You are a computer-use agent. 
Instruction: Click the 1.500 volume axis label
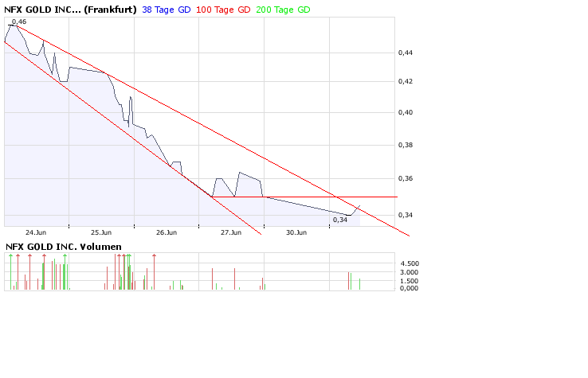409,280
